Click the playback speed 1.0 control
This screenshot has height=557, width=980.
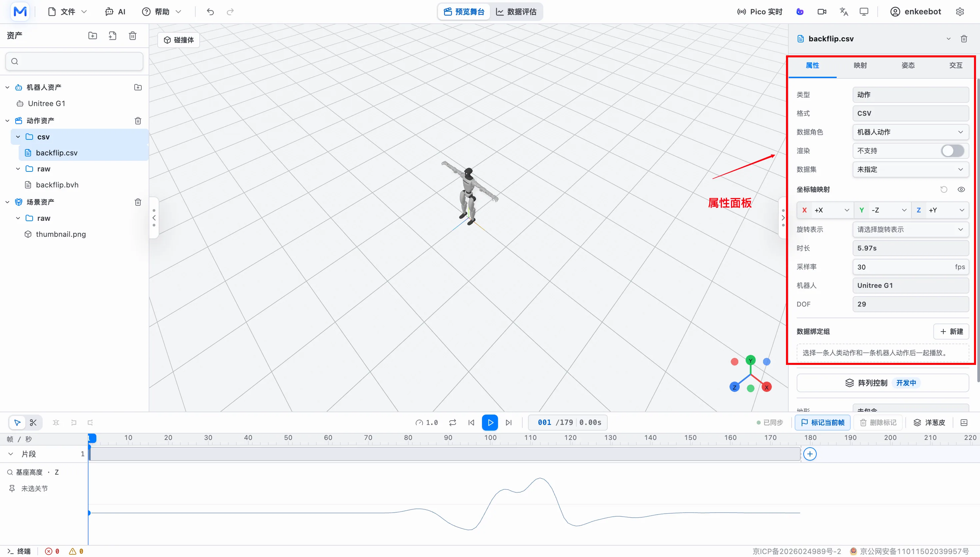click(x=427, y=422)
